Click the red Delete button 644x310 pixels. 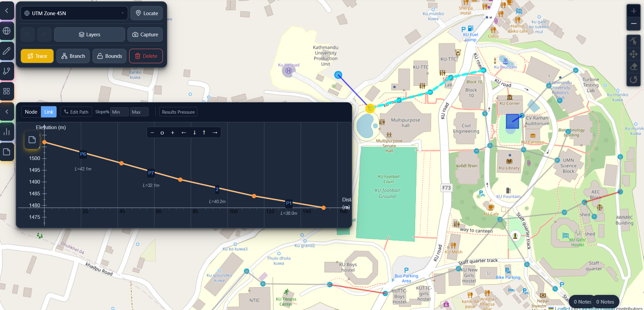point(146,56)
